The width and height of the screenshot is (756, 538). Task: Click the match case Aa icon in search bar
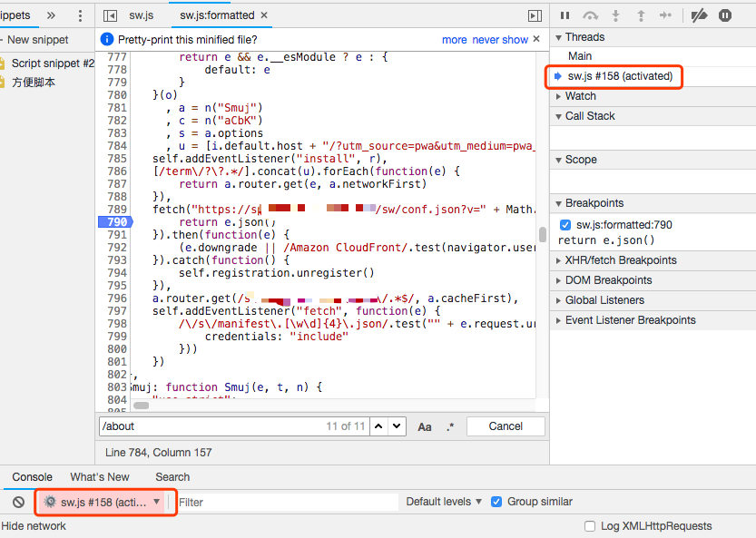point(426,426)
